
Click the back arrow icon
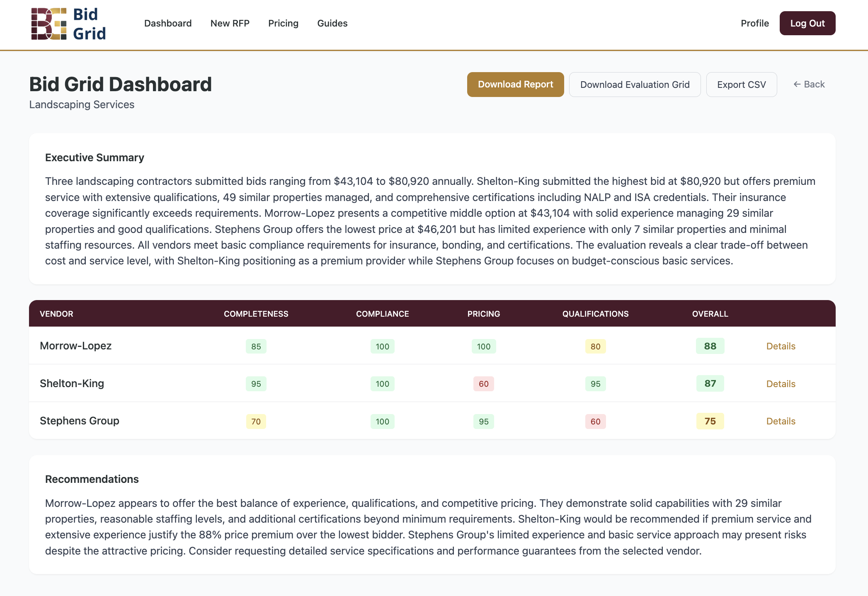pos(797,84)
